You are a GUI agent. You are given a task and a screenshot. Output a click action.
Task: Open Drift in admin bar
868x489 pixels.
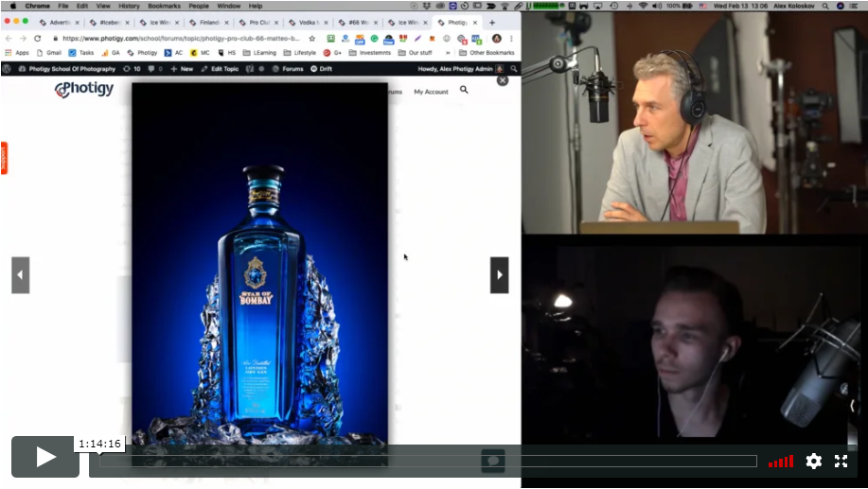coord(321,69)
